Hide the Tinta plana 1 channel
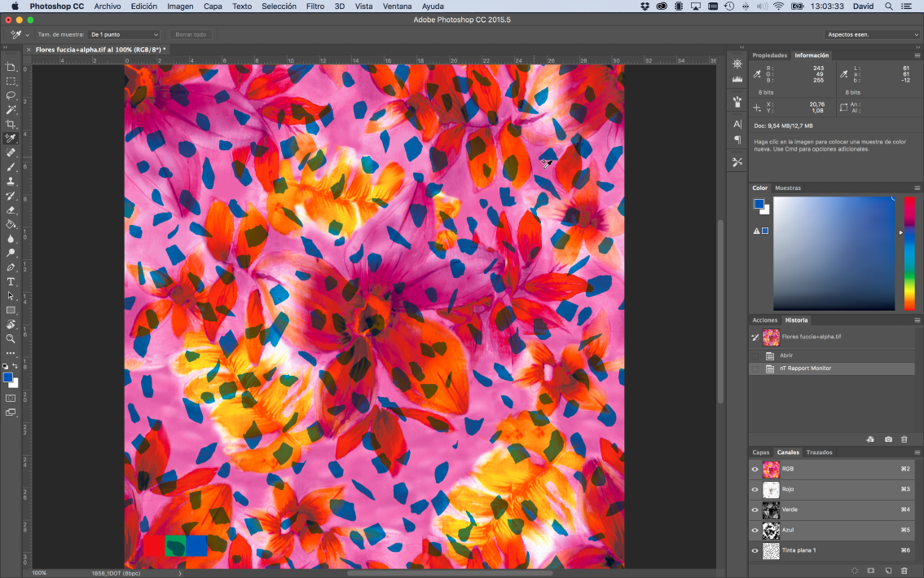 [755, 550]
